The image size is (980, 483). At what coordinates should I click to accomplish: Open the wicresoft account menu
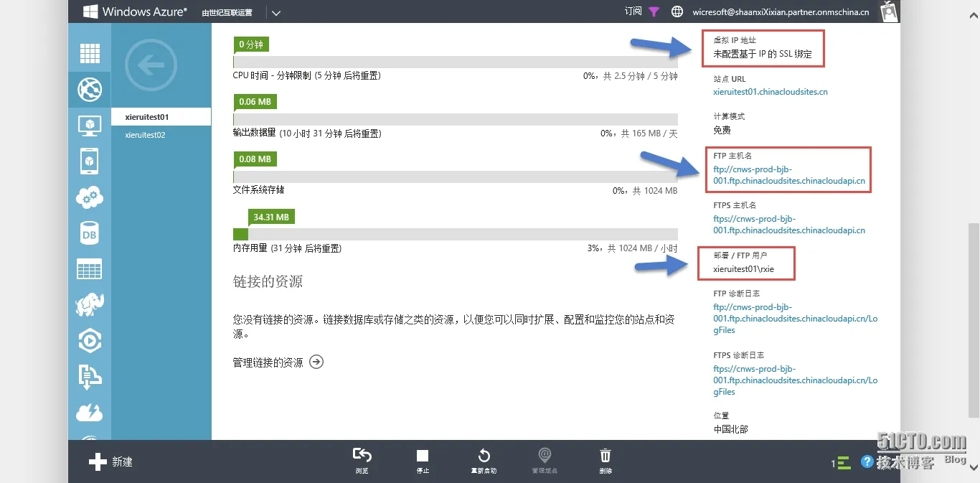tap(781, 11)
